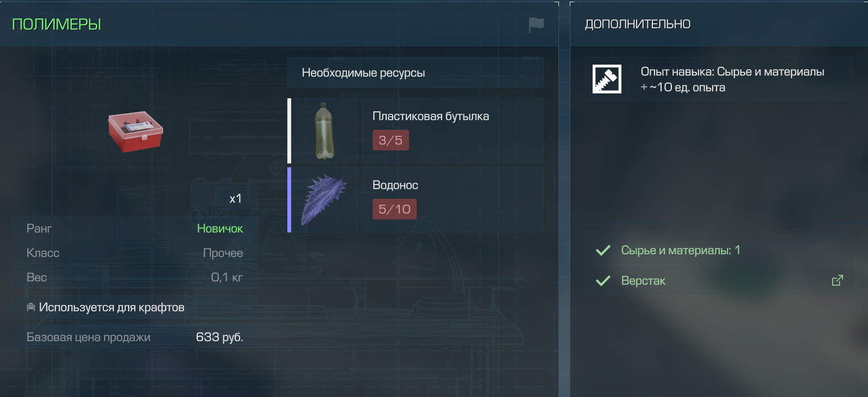Screen dimensions: 868x397
Task: Click the flag icon in Полимеры header
Action: (x=536, y=24)
